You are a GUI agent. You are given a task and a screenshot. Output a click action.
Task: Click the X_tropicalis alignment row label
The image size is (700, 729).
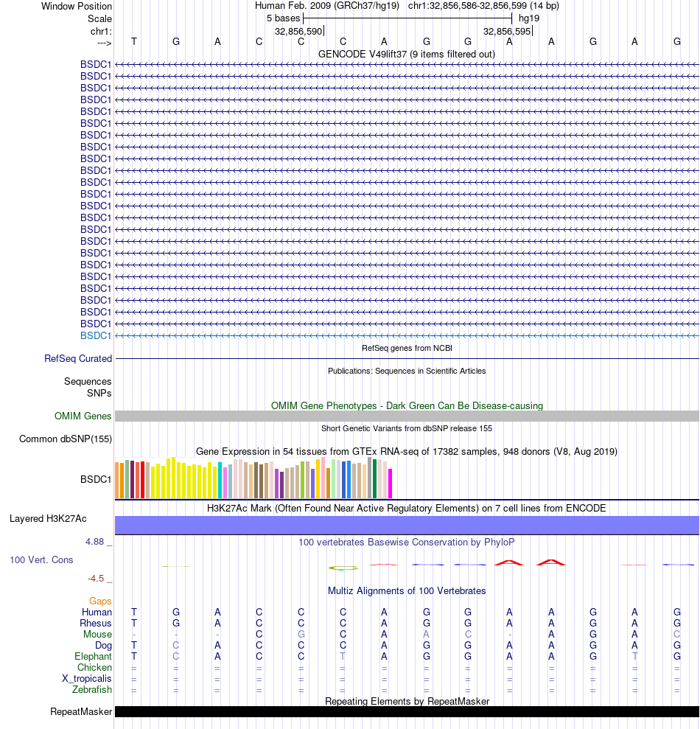pos(87,679)
